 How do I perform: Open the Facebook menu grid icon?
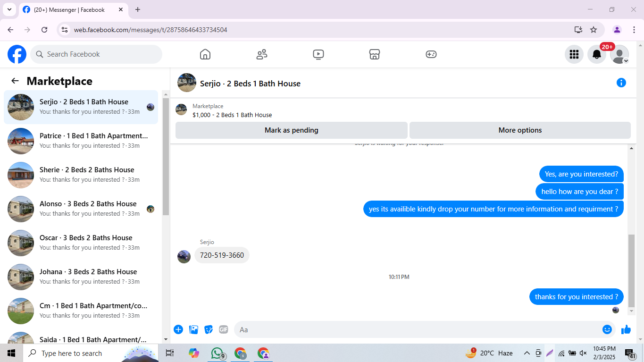click(574, 54)
